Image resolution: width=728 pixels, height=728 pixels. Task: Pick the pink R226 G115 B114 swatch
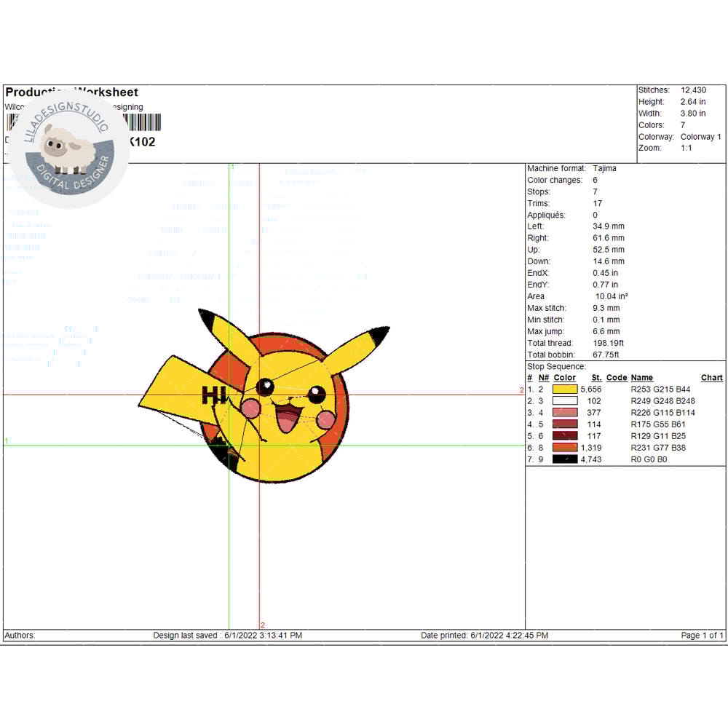[565, 413]
